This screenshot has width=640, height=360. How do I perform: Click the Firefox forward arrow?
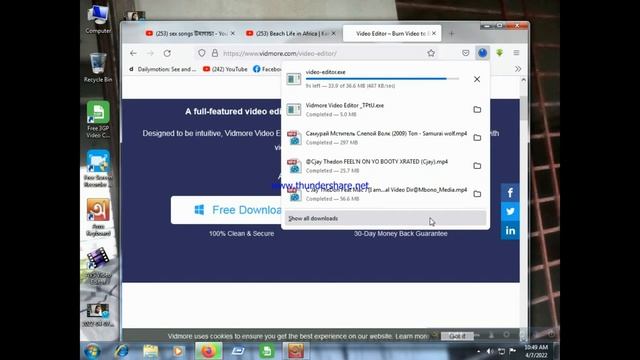150,53
